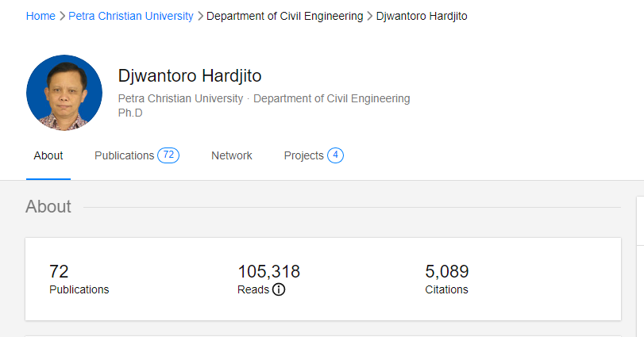
Task: Open the Network tab
Action: click(232, 155)
